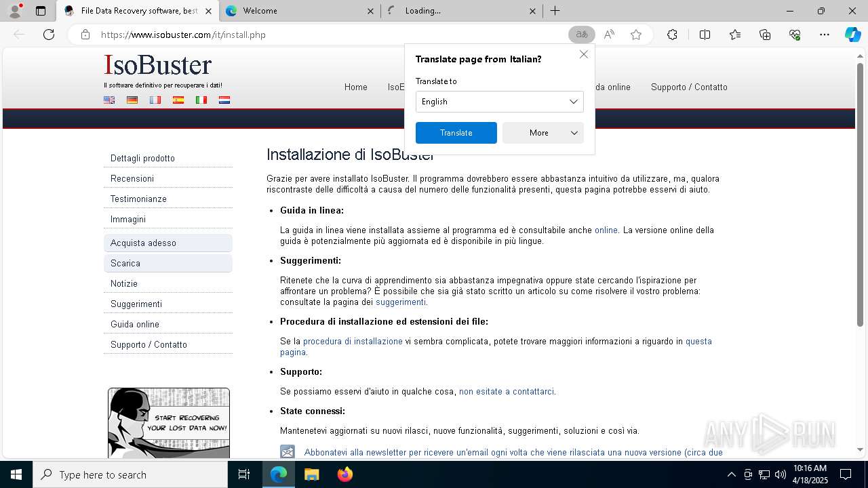The height and width of the screenshot is (488, 868).
Task: Open the notifications center icon
Action: pyautogui.click(x=846, y=474)
